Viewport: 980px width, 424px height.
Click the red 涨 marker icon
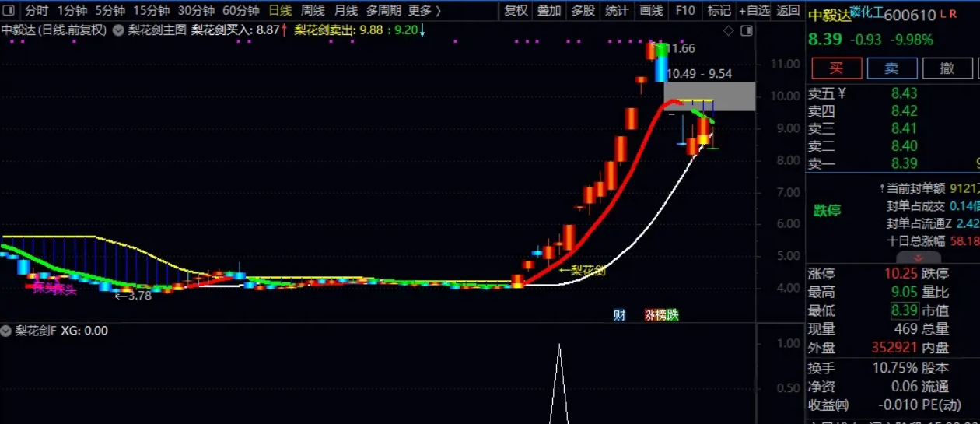[649, 315]
